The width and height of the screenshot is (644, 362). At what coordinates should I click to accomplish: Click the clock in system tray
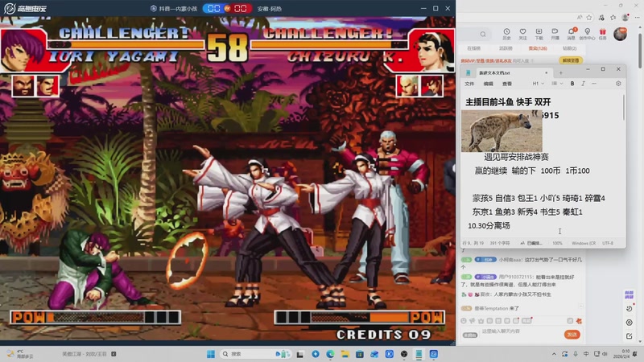621,354
